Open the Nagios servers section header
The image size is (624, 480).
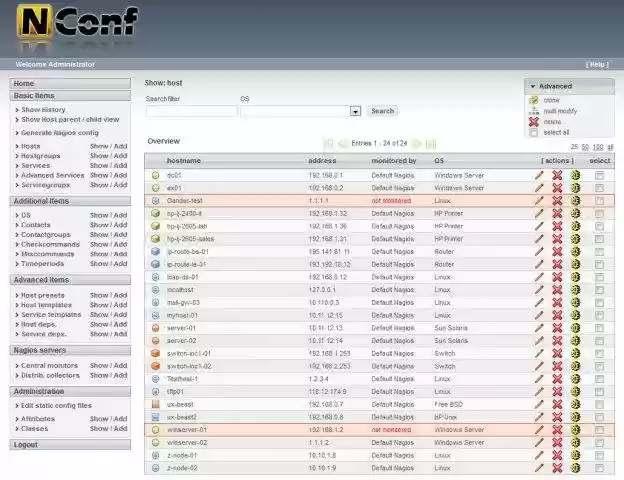(70, 350)
